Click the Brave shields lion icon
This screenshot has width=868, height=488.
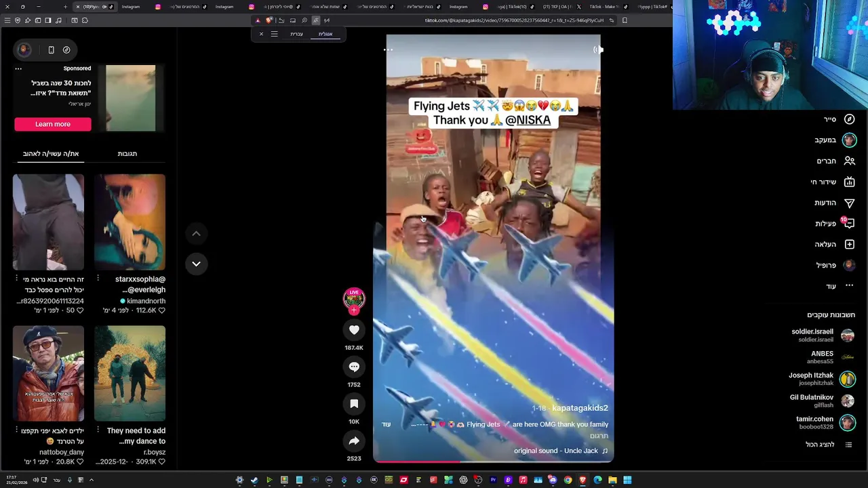point(269,20)
